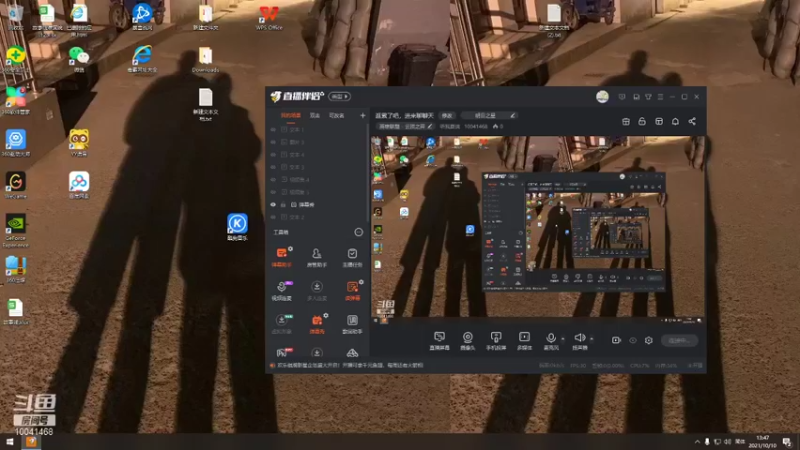Toggle visibility eye of 文本 1 source
The image size is (800, 450).
pos(273,130)
